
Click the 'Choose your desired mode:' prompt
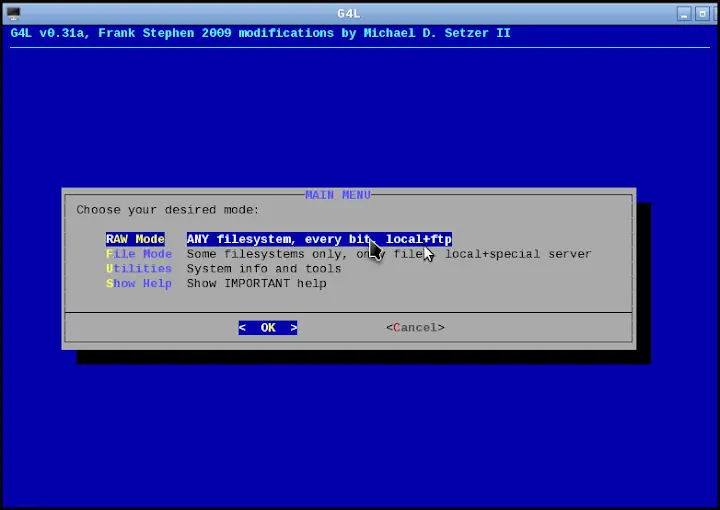click(x=168, y=210)
